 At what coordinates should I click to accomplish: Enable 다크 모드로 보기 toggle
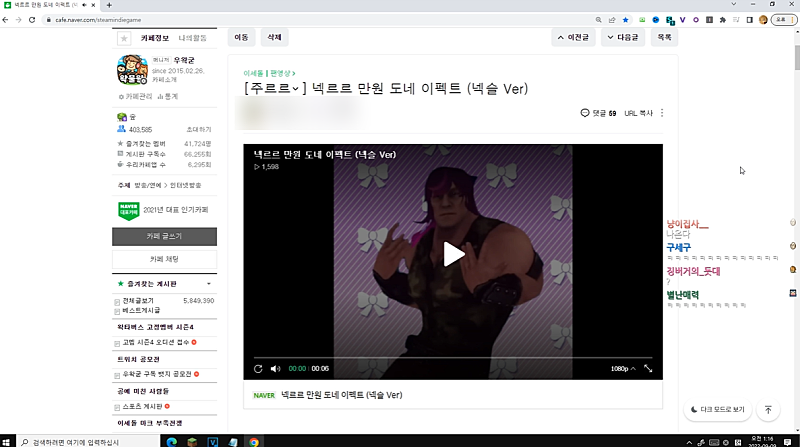717,410
